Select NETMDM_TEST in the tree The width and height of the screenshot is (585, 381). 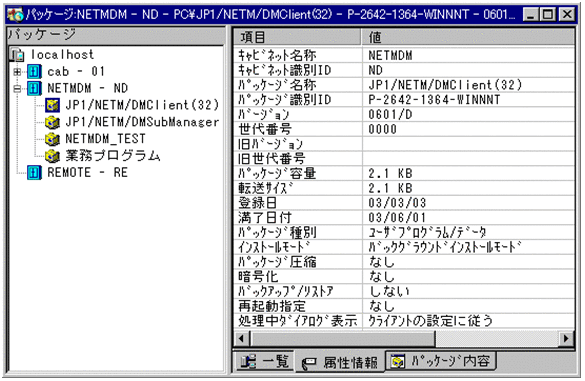point(105,139)
